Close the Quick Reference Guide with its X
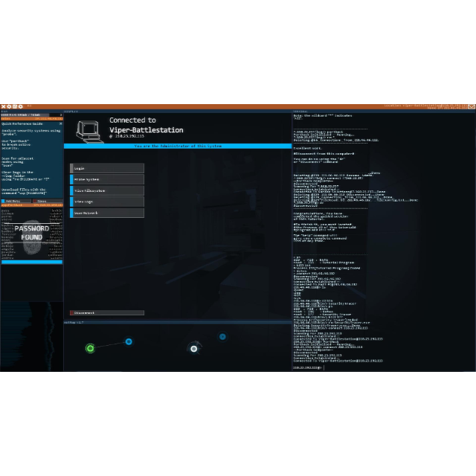Screen dimensions: 476x476 pos(60,123)
